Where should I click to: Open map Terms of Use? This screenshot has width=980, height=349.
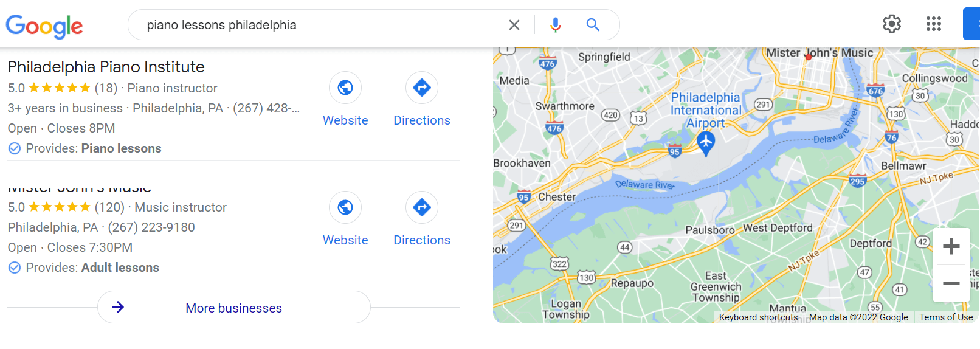(946, 317)
